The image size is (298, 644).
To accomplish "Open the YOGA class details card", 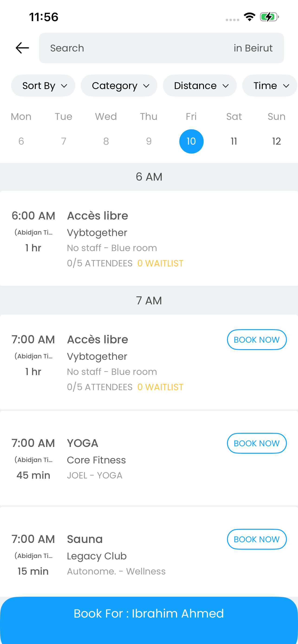I will tap(149, 459).
